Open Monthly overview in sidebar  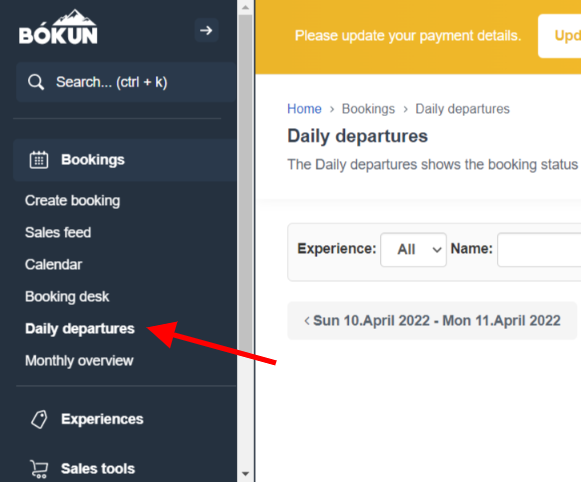(79, 361)
